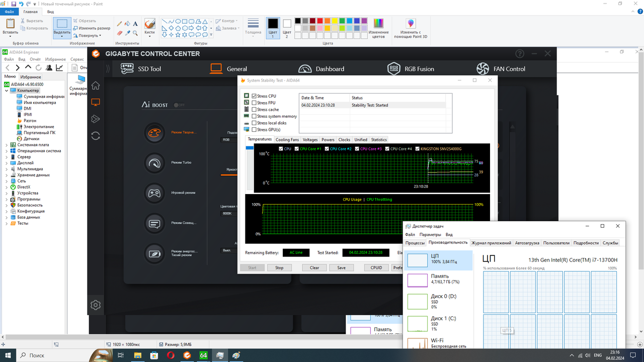Image resolution: width=644 pixels, height=362 pixels.
Task: Click the Обрезать crop button in Paint
Action: tap(84, 21)
